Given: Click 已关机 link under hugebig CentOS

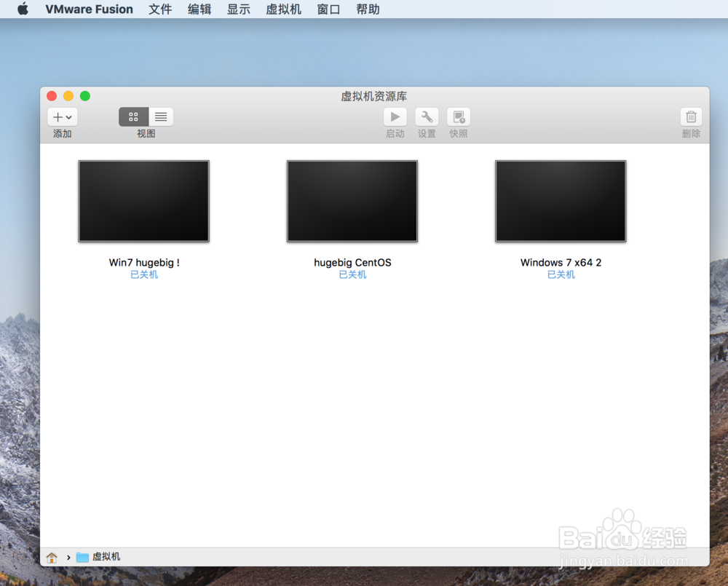Looking at the screenshot, I should [x=352, y=275].
